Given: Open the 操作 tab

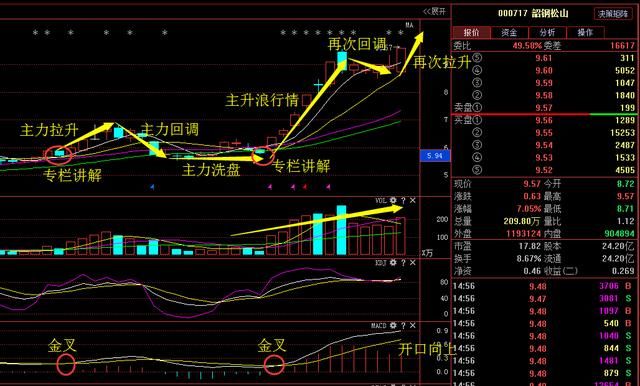Looking at the screenshot, I should [585, 32].
